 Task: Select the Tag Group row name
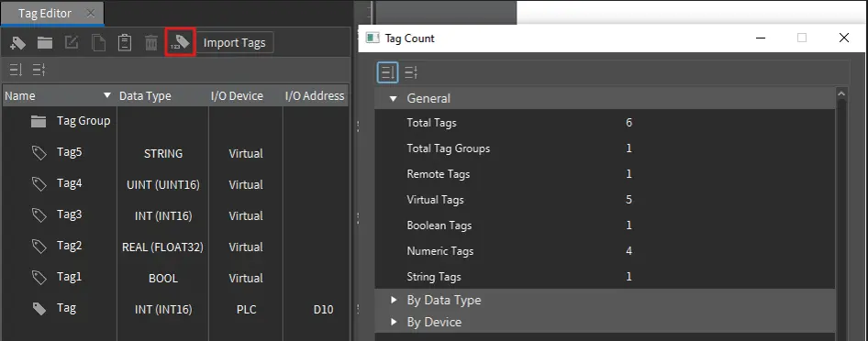[83, 120]
